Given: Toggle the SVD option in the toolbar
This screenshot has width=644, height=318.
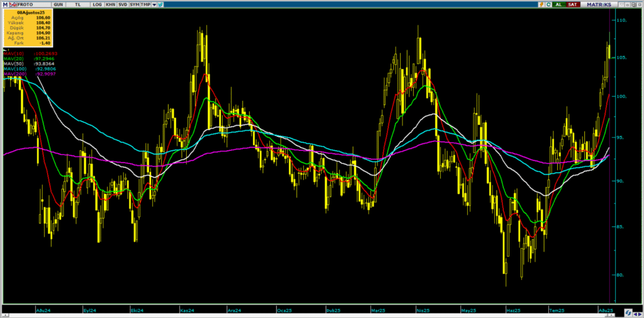Looking at the screenshot, I should point(123,4).
